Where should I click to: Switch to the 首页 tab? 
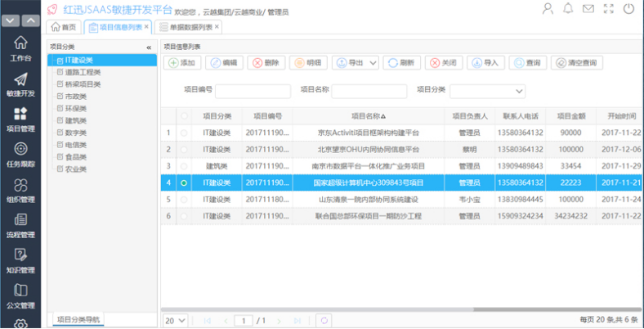click(x=64, y=27)
